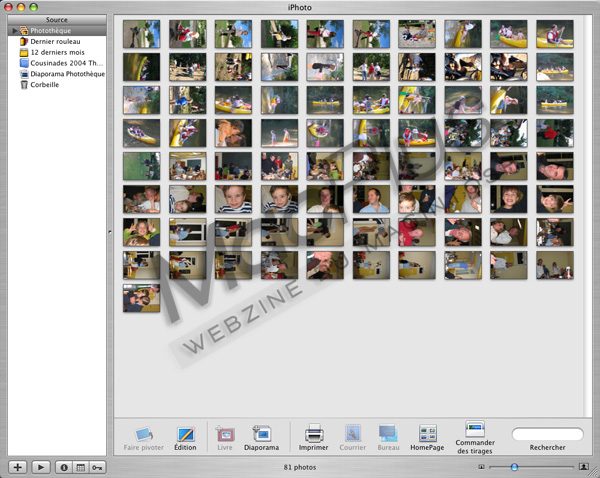Open the Corbeille trash
Image resolution: width=600 pixels, height=478 pixels.
pos(57,85)
